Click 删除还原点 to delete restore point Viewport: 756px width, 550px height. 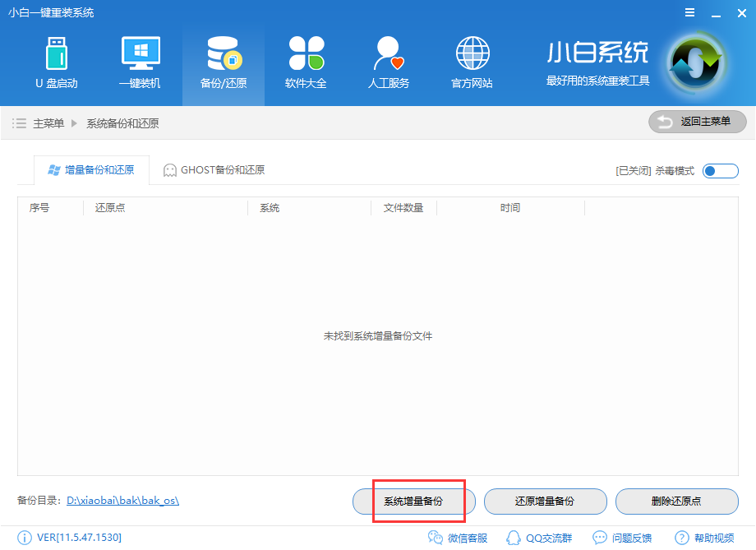coord(676,501)
